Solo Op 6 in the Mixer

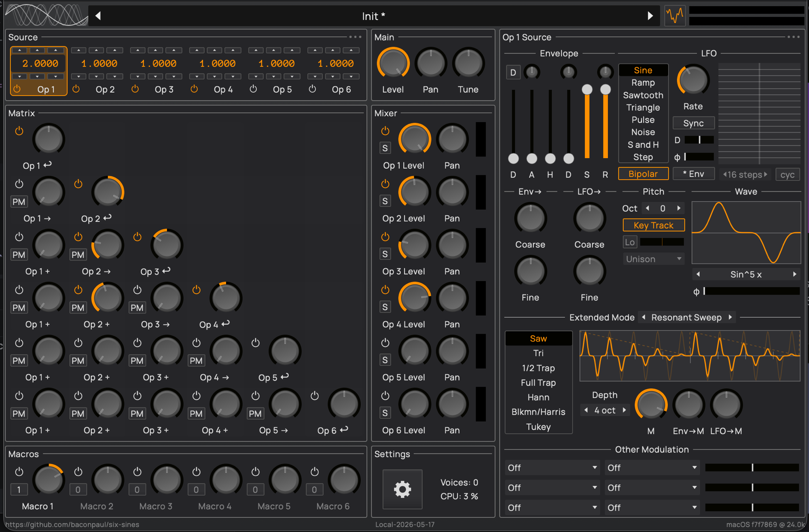(385, 413)
